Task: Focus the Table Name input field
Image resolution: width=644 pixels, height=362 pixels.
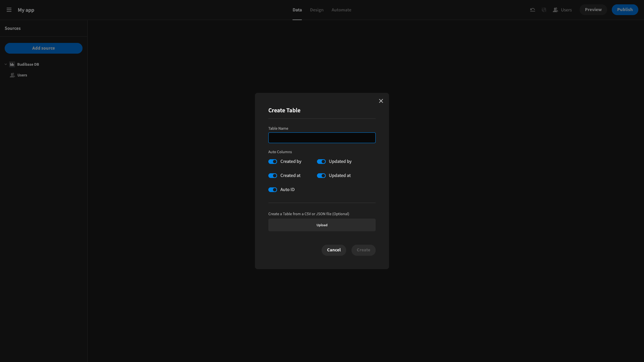Action: (322, 138)
